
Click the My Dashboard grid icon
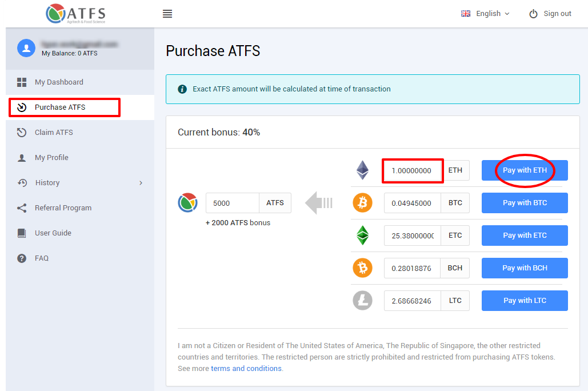click(22, 82)
